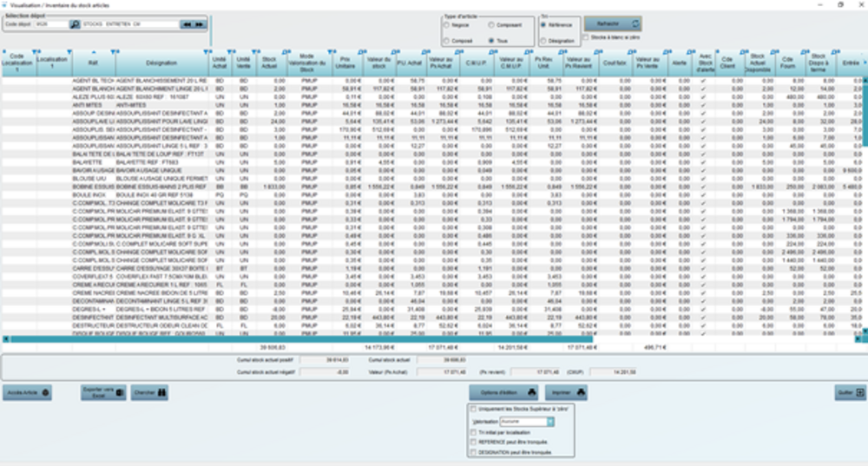Click the Code dépôt input field

(49, 24)
